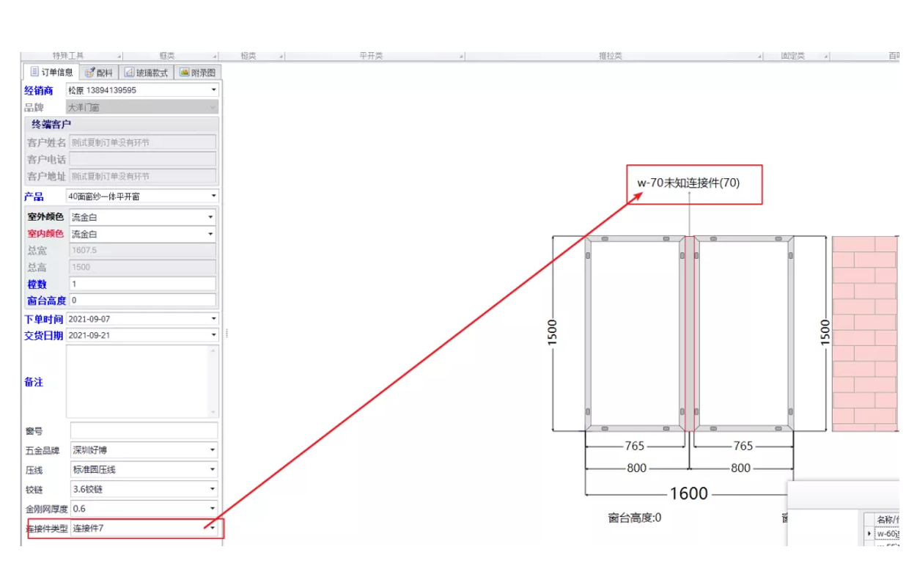Click the 框类 ribbon group launcher icon

click(x=216, y=56)
